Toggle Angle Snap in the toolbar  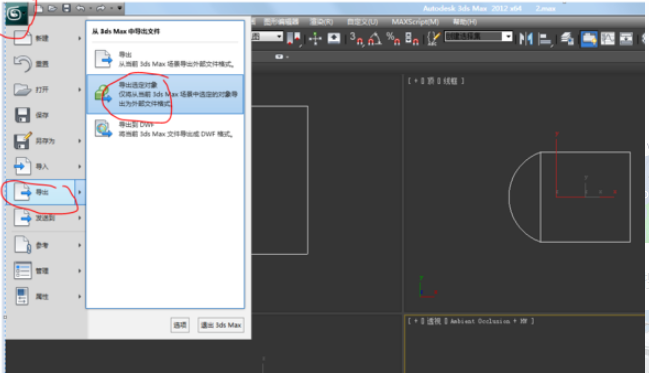coord(375,39)
